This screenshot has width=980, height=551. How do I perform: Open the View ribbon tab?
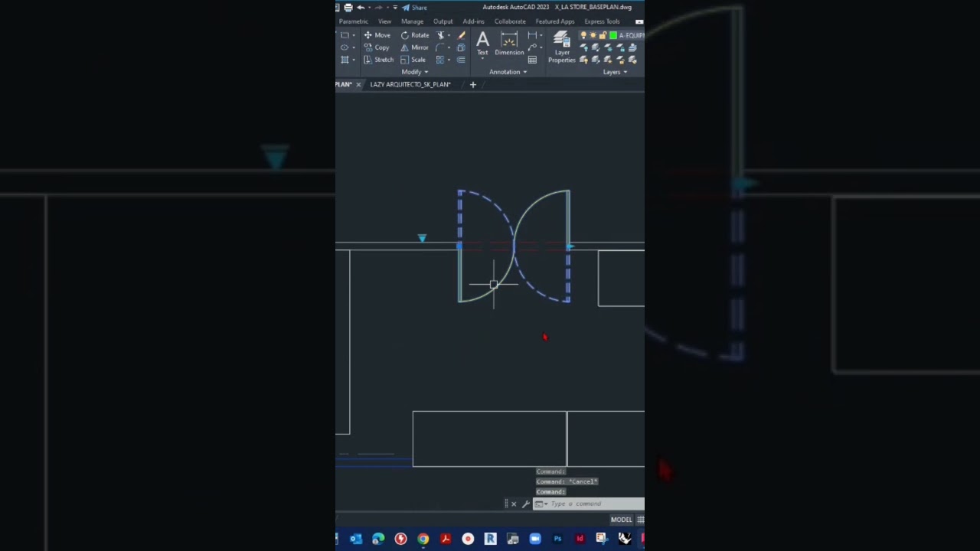click(384, 21)
